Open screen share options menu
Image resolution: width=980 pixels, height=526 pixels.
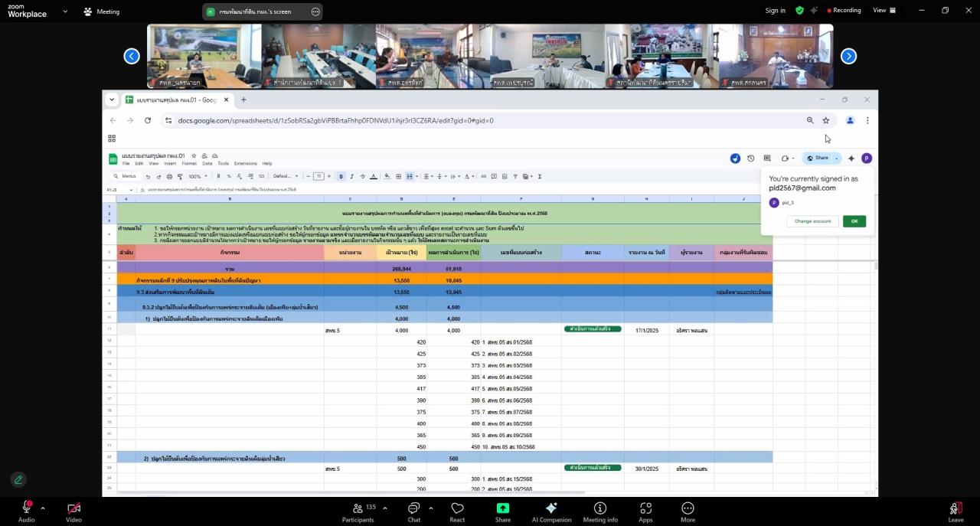315,11
